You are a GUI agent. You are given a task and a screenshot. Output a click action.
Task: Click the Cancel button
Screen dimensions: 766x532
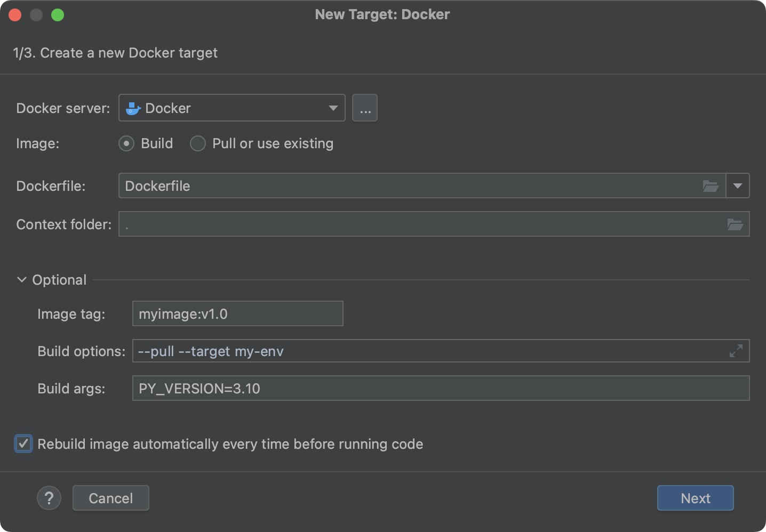pos(110,498)
